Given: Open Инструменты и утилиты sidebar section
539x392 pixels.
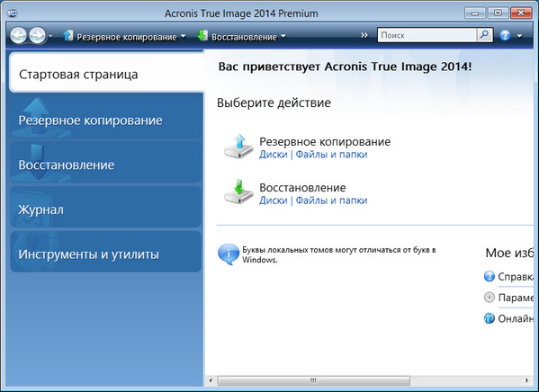Looking at the screenshot, I should point(105,252).
